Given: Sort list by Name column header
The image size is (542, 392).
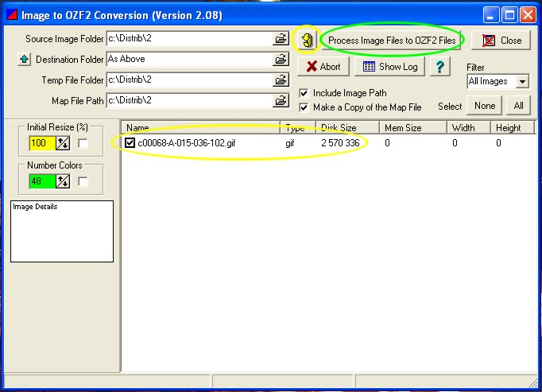Looking at the screenshot, I should pos(200,128).
